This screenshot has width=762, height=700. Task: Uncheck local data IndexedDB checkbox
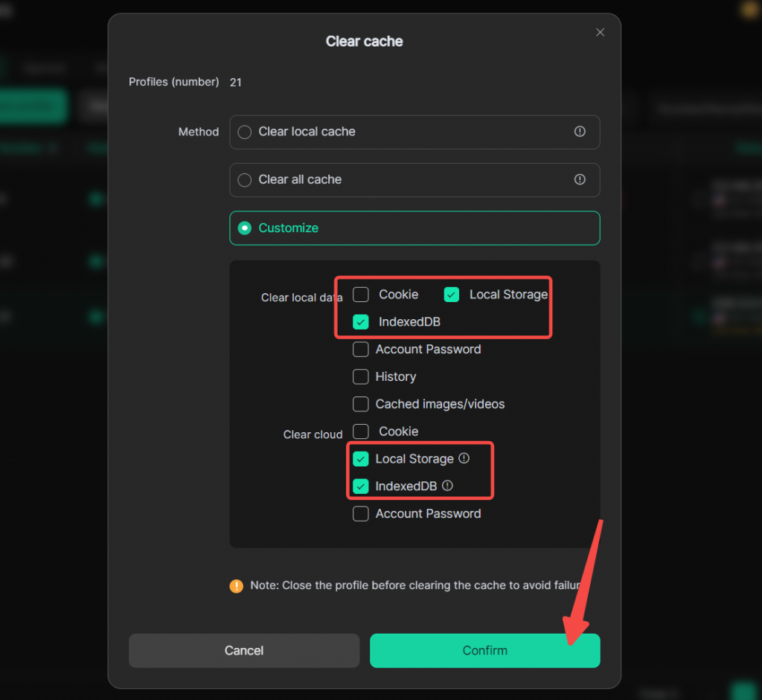(x=361, y=321)
